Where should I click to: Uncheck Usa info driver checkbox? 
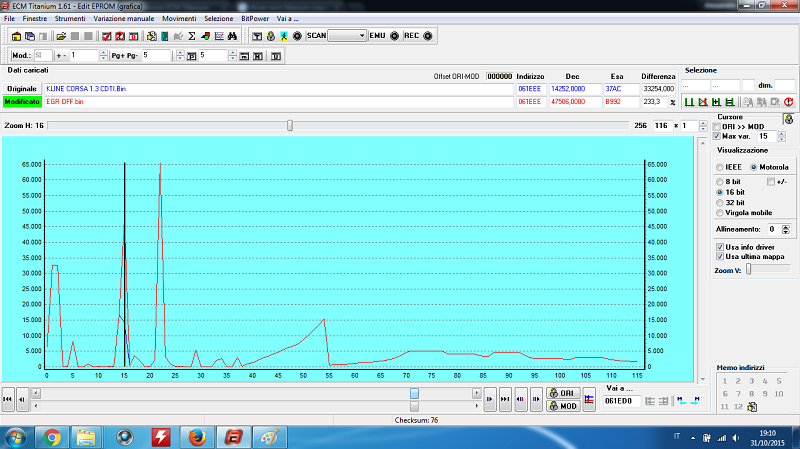click(x=720, y=246)
